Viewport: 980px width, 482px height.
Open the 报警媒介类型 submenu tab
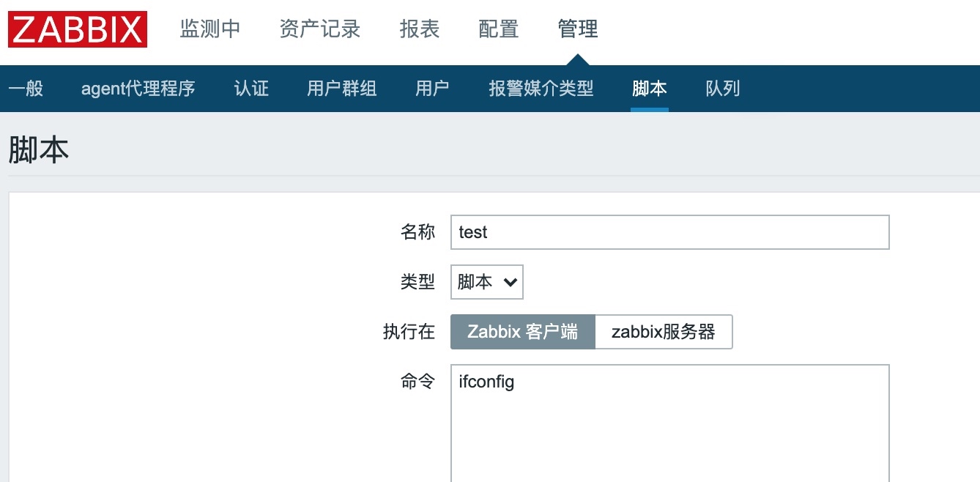(541, 89)
